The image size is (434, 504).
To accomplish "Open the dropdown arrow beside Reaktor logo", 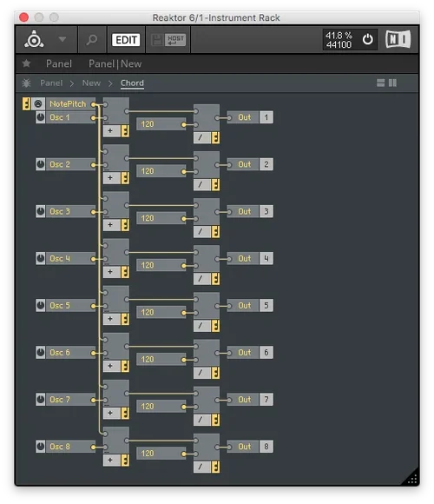I will coord(62,39).
